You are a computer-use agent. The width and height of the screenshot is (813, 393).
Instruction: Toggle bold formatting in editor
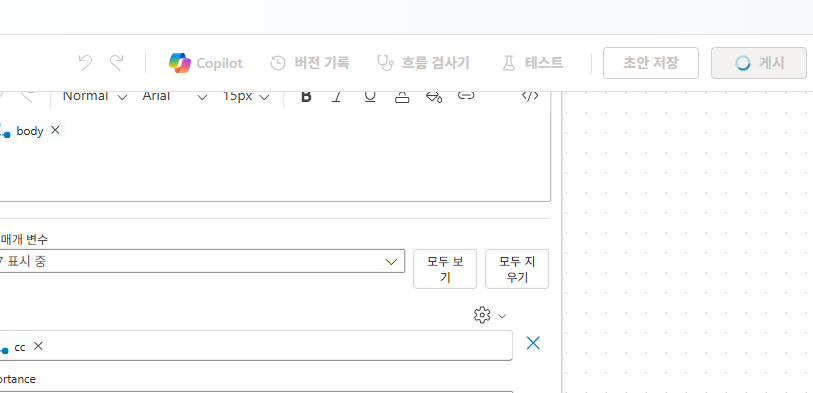tap(306, 96)
